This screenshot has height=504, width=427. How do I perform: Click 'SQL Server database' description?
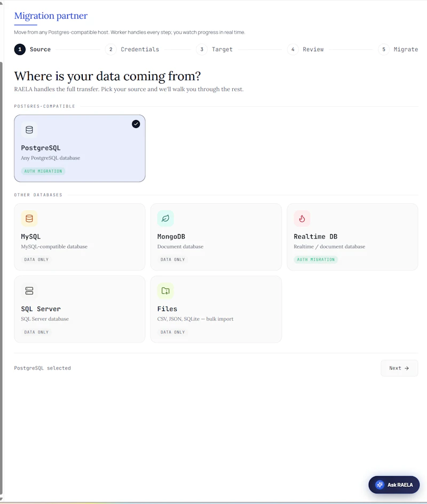click(45, 319)
